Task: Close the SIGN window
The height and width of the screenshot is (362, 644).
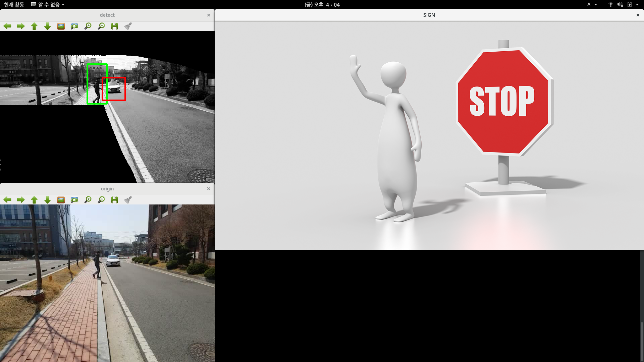Action: (x=638, y=15)
